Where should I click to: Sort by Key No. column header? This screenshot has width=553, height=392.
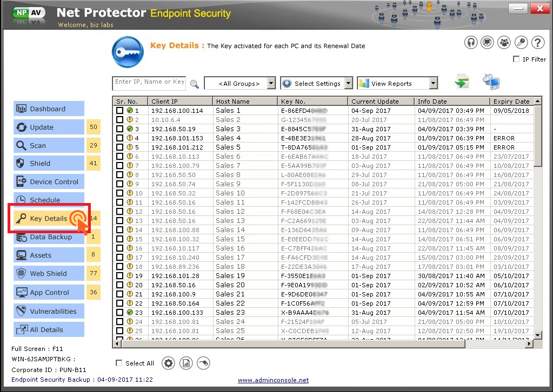pos(313,102)
